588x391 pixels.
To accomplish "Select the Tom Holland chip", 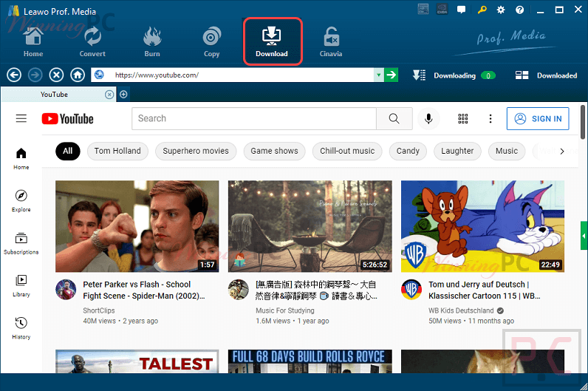I will (x=117, y=152).
